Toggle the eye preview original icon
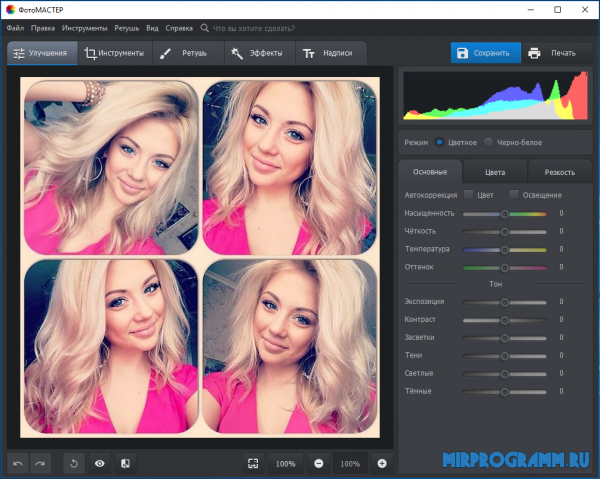The width and height of the screenshot is (600, 479). [99, 464]
